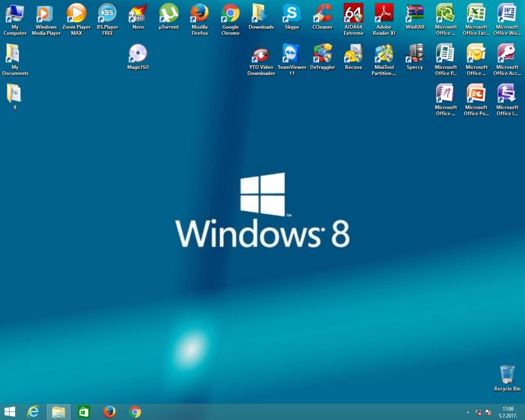Open the Windows Store taskbar icon
The width and height of the screenshot is (525, 420).
tap(83, 412)
